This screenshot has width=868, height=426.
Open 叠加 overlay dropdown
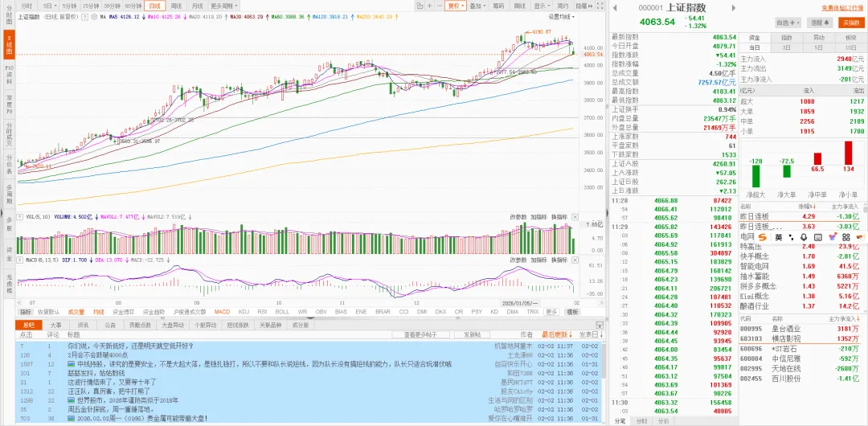click(x=477, y=6)
